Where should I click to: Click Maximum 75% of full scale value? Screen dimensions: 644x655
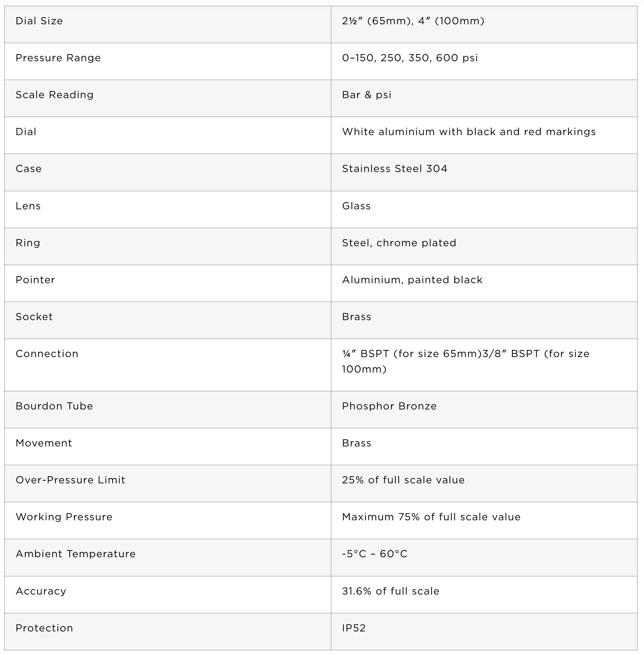point(431,517)
